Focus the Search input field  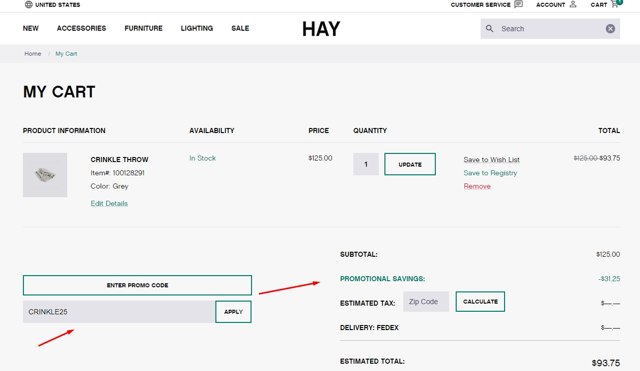[x=551, y=29]
